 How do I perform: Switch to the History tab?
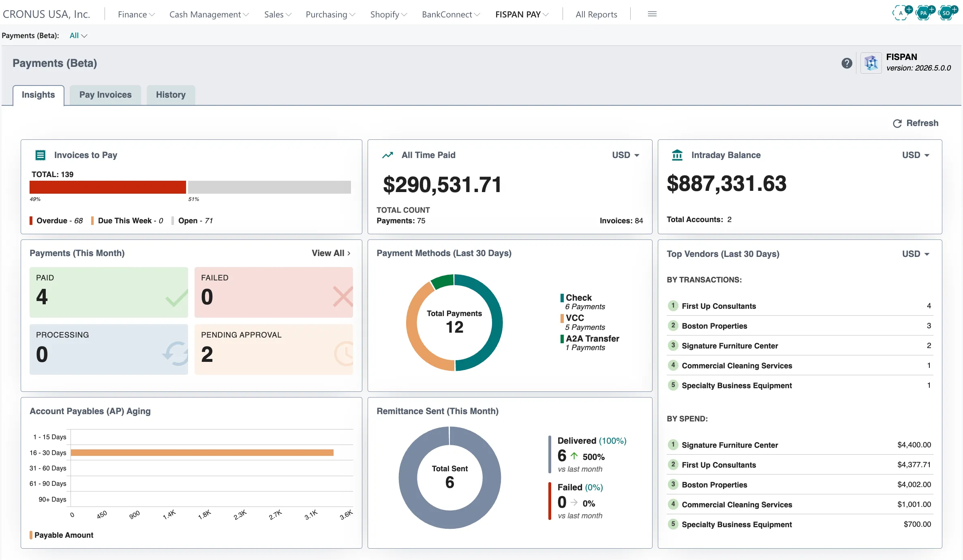click(x=171, y=95)
